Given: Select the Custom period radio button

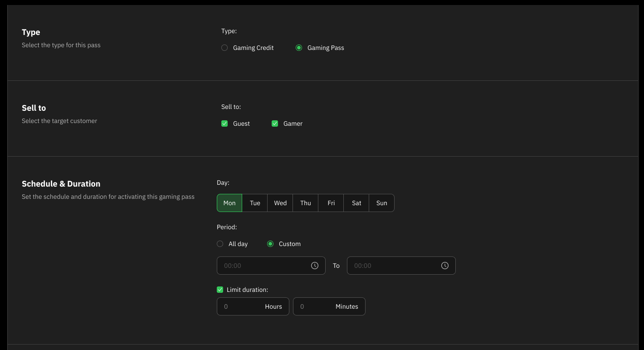Looking at the screenshot, I should 270,244.
